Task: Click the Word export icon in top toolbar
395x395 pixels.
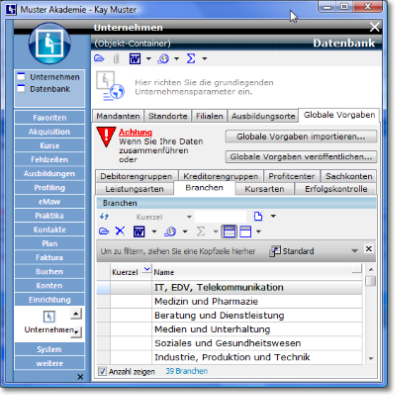Action: [x=135, y=59]
